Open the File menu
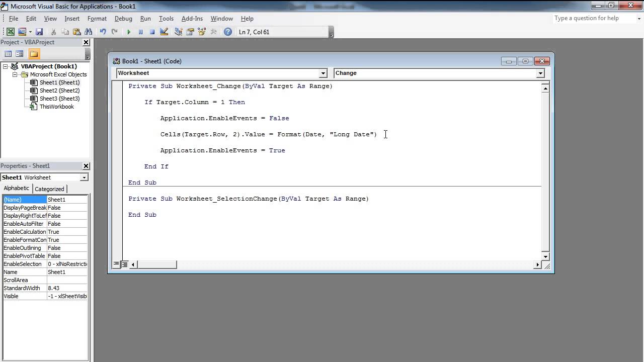 click(14, 19)
